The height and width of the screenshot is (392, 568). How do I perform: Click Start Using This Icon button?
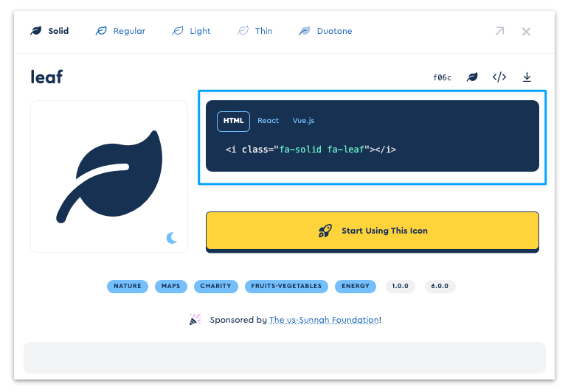[372, 231]
